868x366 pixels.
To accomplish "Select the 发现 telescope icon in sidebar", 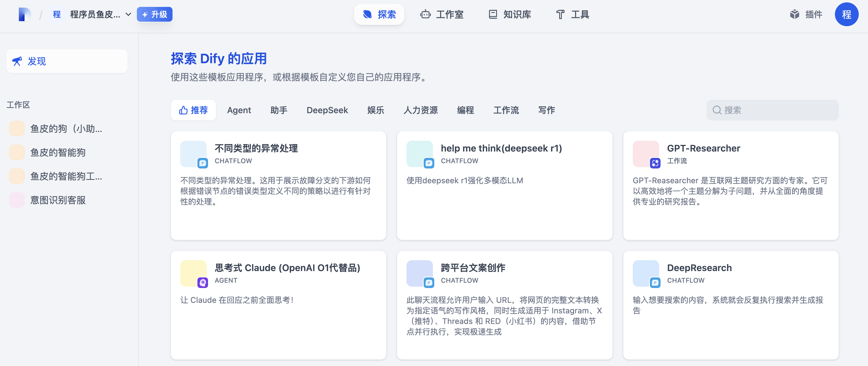I will (17, 61).
